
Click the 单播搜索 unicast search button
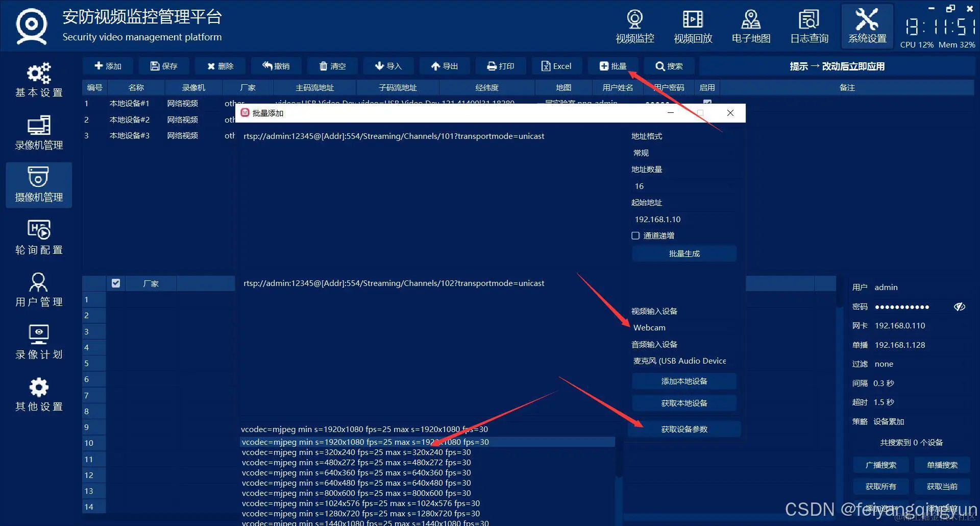point(942,465)
